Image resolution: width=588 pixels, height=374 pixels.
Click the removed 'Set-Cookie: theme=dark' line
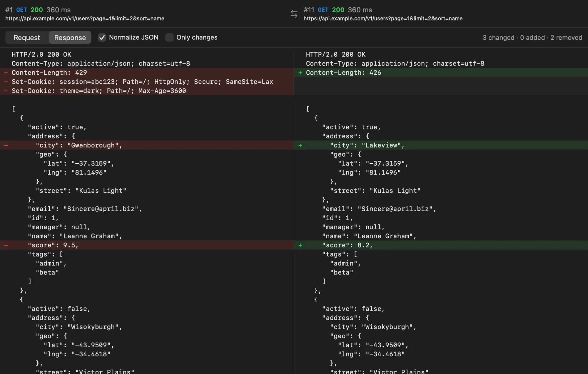click(x=147, y=91)
